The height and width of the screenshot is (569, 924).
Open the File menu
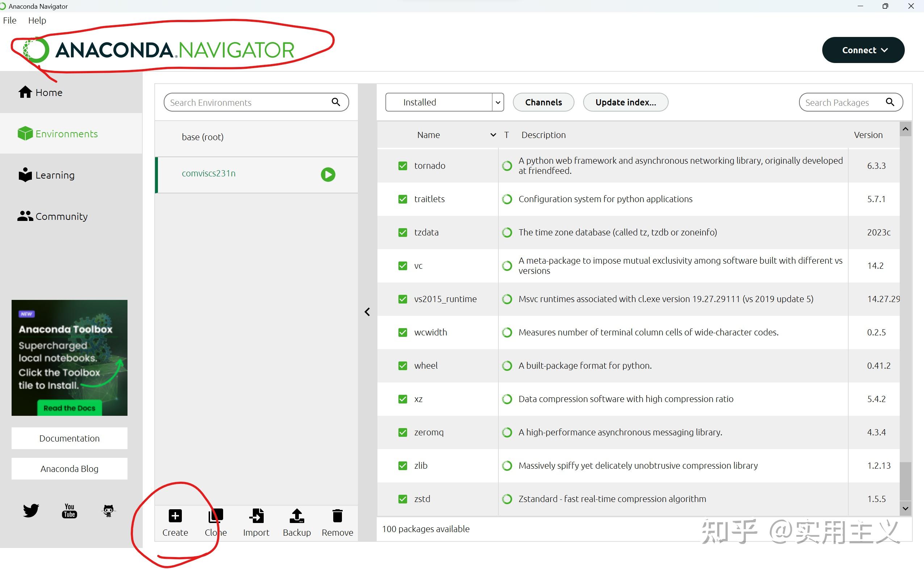[10, 20]
